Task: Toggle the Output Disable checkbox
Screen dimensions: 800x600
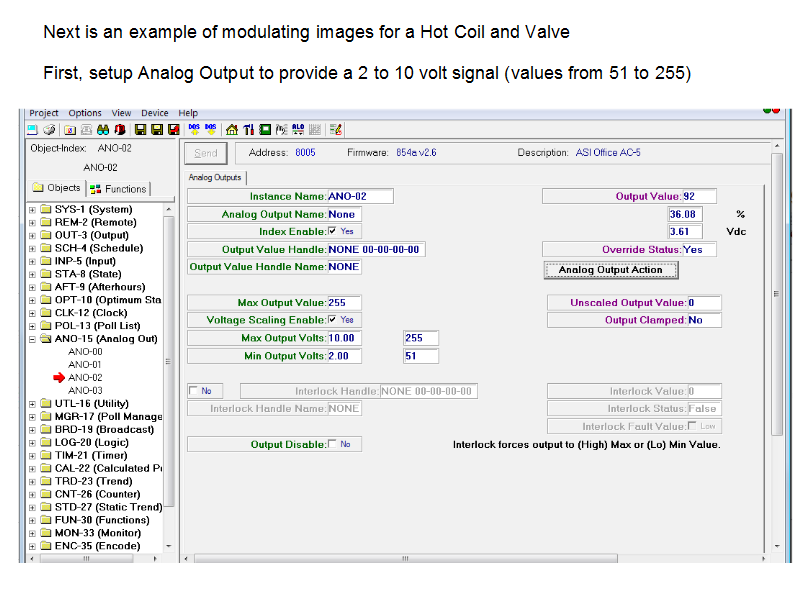Action: coord(332,444)
